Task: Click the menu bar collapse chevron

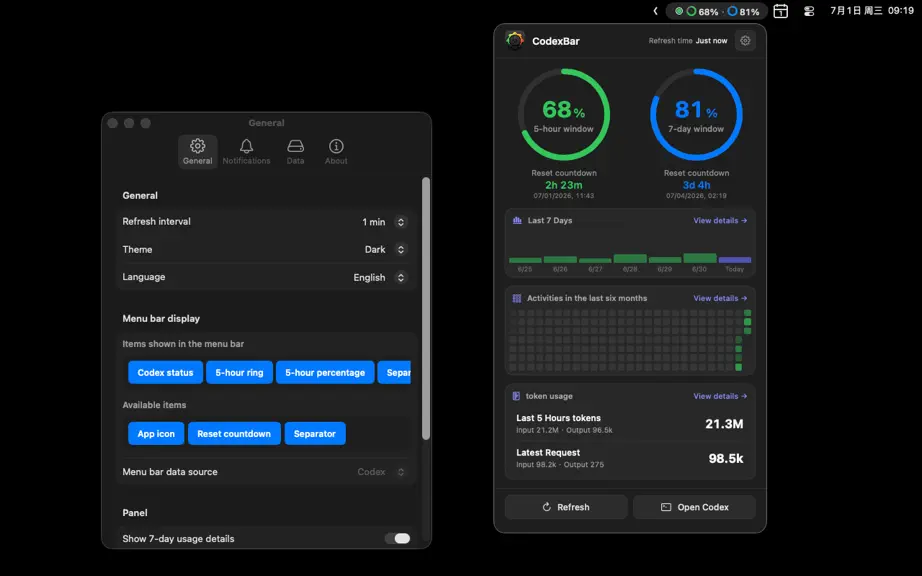Action: (656, 11)
